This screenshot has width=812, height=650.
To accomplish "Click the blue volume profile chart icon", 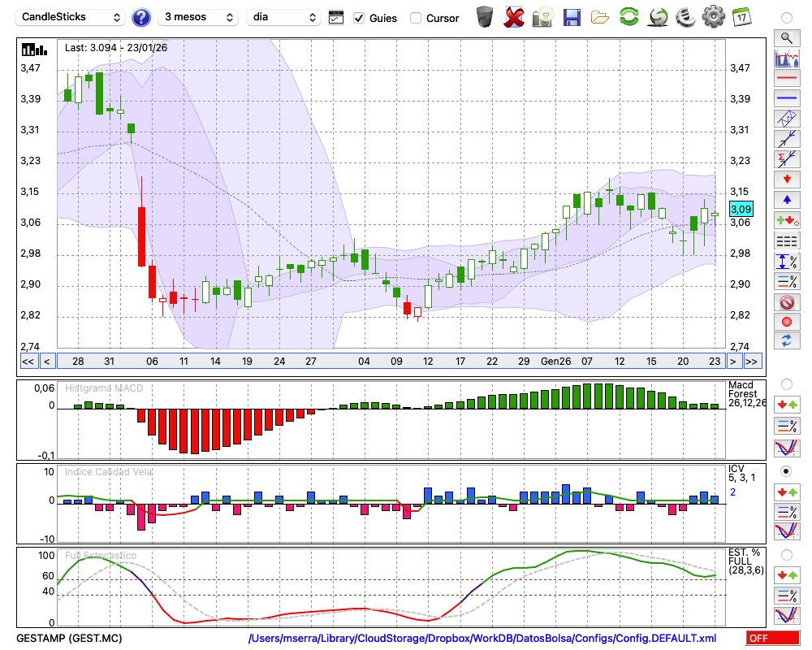I will 787,58.
